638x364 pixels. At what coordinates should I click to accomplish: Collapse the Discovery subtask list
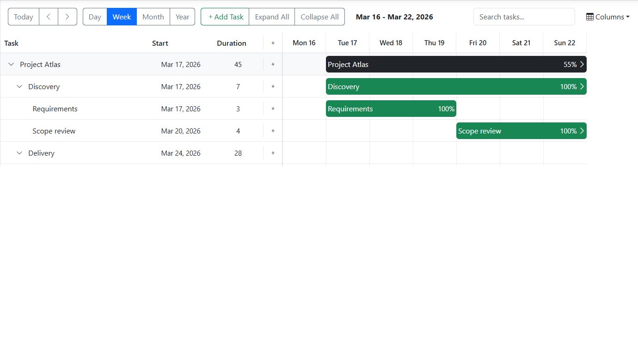point(19,86)
